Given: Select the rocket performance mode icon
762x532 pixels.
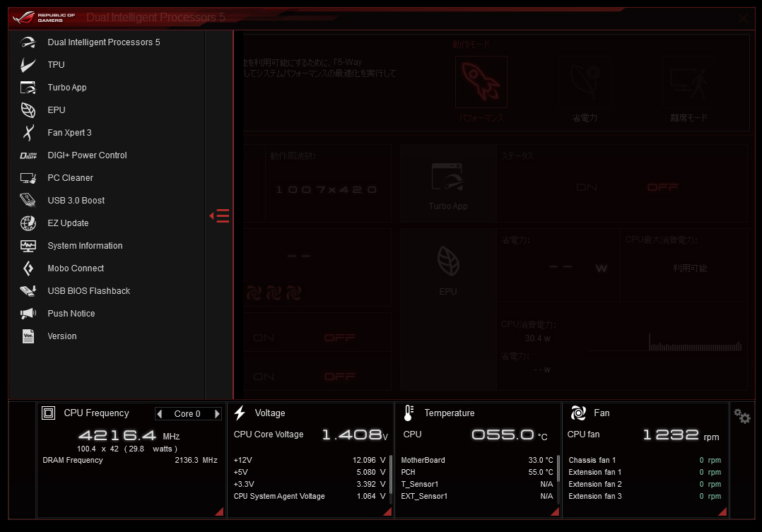Looking at the screenshot, I should (x=481, y=82).
